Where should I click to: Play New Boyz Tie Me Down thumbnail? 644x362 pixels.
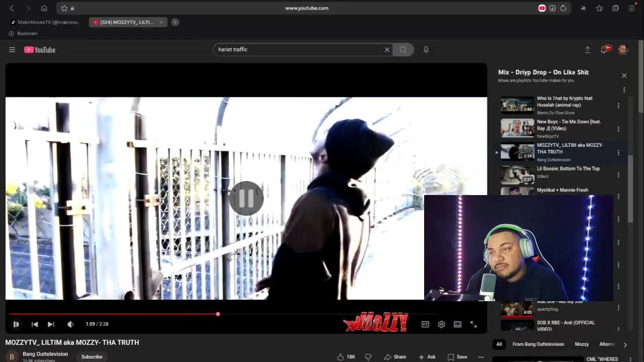pos(517,128)
